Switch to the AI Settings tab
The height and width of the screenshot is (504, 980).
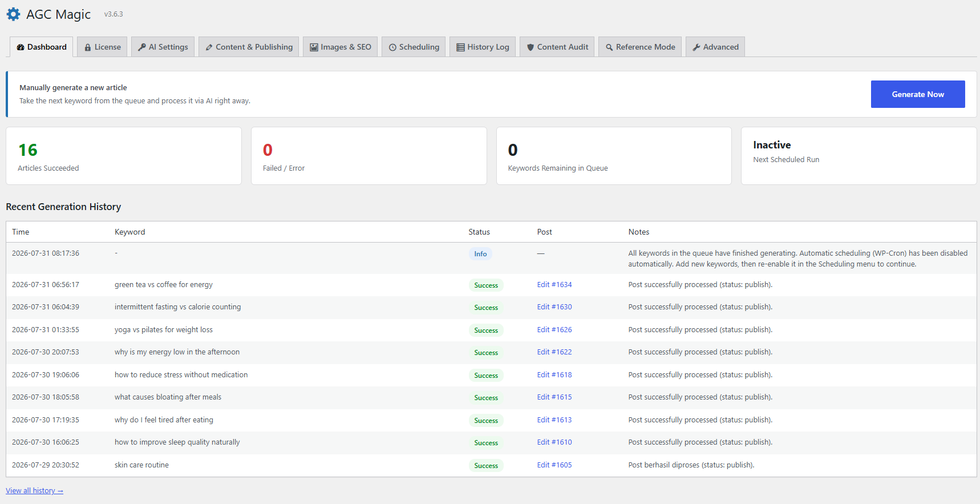tap(163, 47)
